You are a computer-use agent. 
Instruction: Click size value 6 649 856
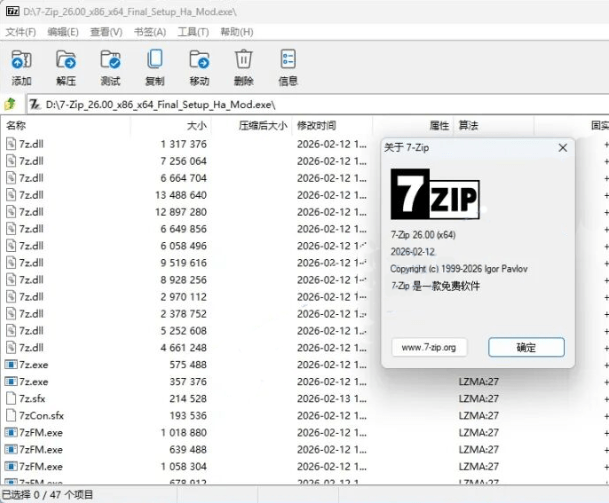[x=184, y=229]
